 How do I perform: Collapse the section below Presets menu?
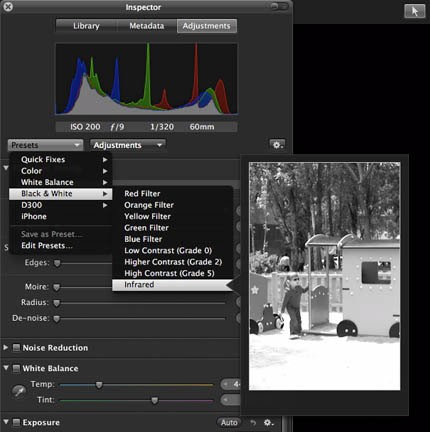(x=6, y=168)
